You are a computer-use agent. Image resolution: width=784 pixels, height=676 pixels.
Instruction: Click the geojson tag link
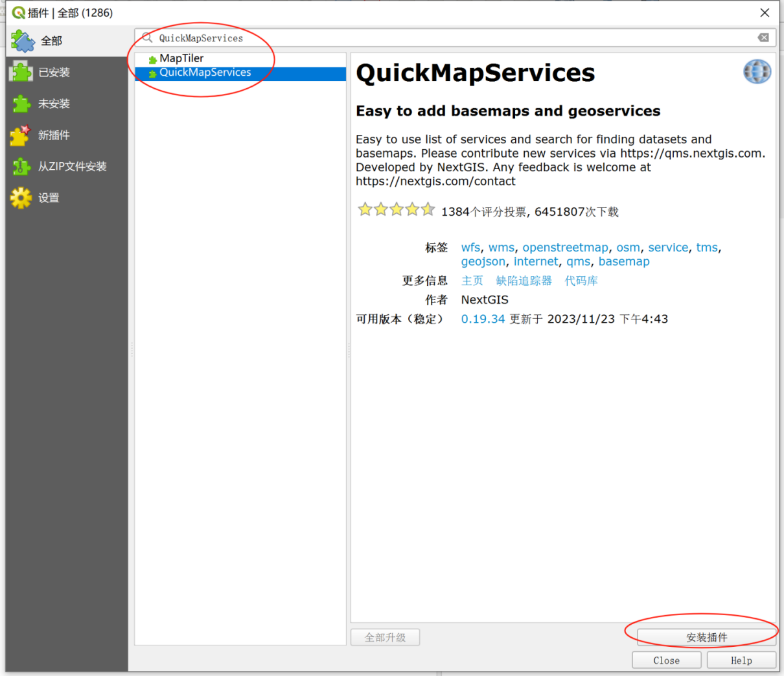coord(483,262)
